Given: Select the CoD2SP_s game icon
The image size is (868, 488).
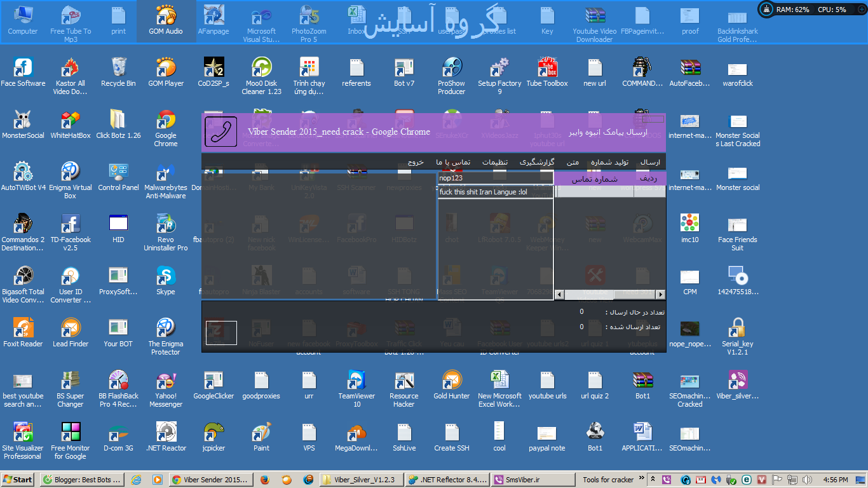Looking at the screenshot, I should [x=214, y=72].
